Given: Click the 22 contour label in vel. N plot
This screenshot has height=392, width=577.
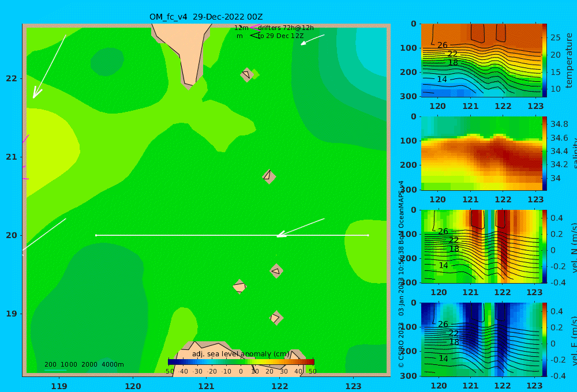Looking at the screenshot, I should [x=454, y=240].
